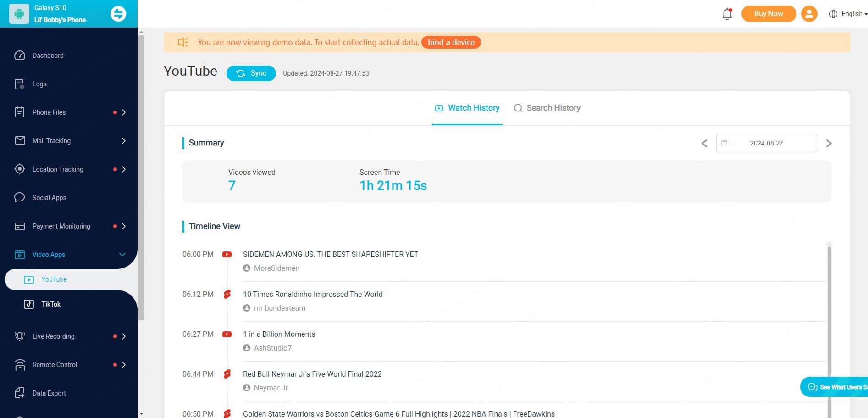Expand the Remote Control chevron
The height and width of the screenshot is (418, 868).
(x=123, y=365)
